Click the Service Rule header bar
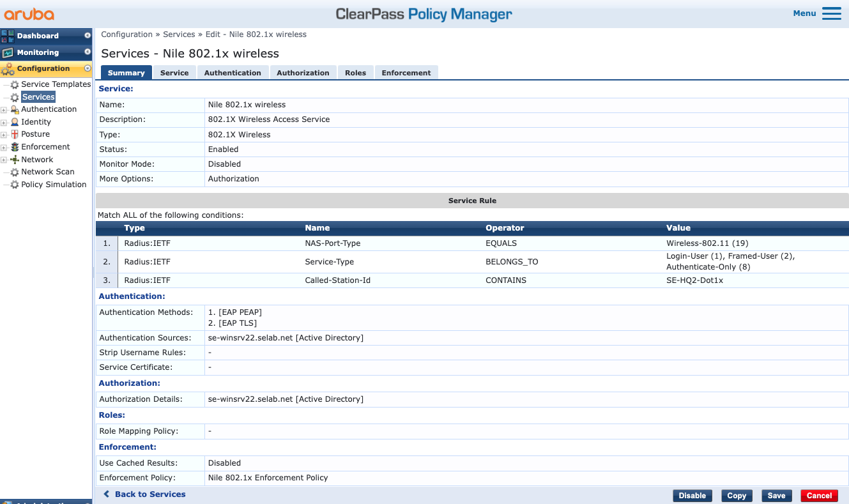 click(472, 201)
